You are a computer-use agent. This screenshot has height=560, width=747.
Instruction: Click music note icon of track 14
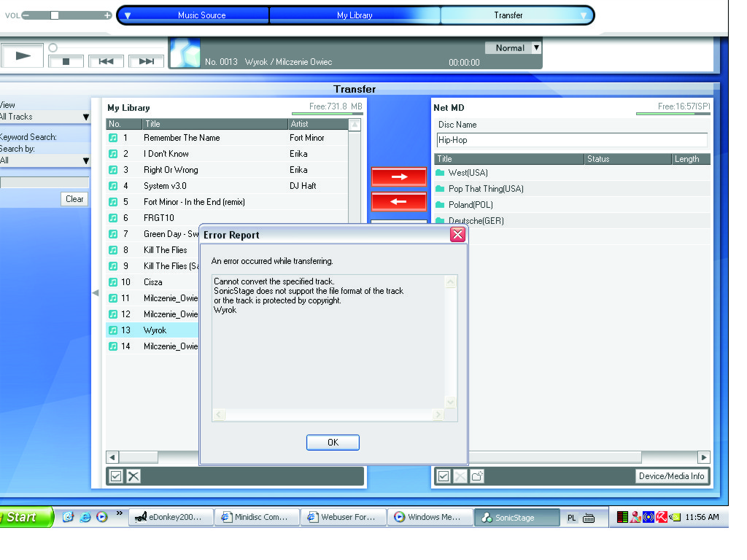(x=113, y=346)
